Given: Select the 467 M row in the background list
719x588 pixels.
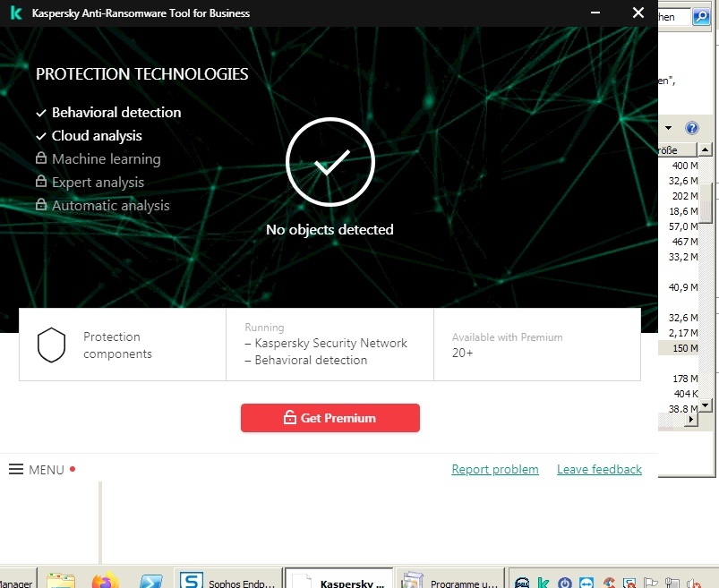Looking at the screenshot, I should coord(678,242).
